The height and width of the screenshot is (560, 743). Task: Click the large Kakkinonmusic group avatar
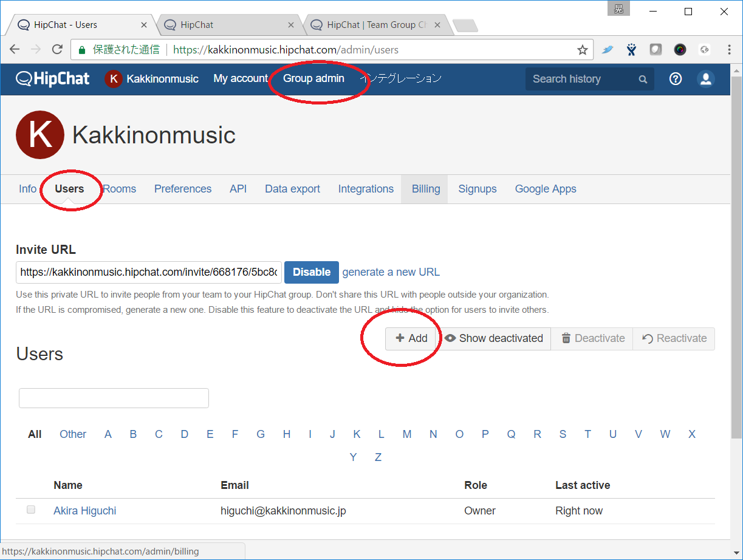40,135
